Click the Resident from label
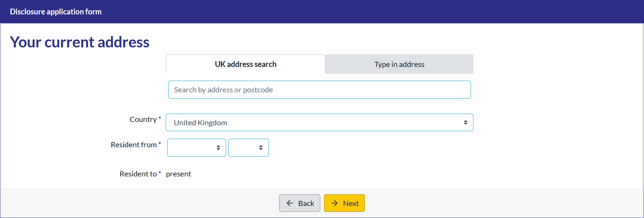The height and width of the screenshot is (218, 644). (136, 145)
